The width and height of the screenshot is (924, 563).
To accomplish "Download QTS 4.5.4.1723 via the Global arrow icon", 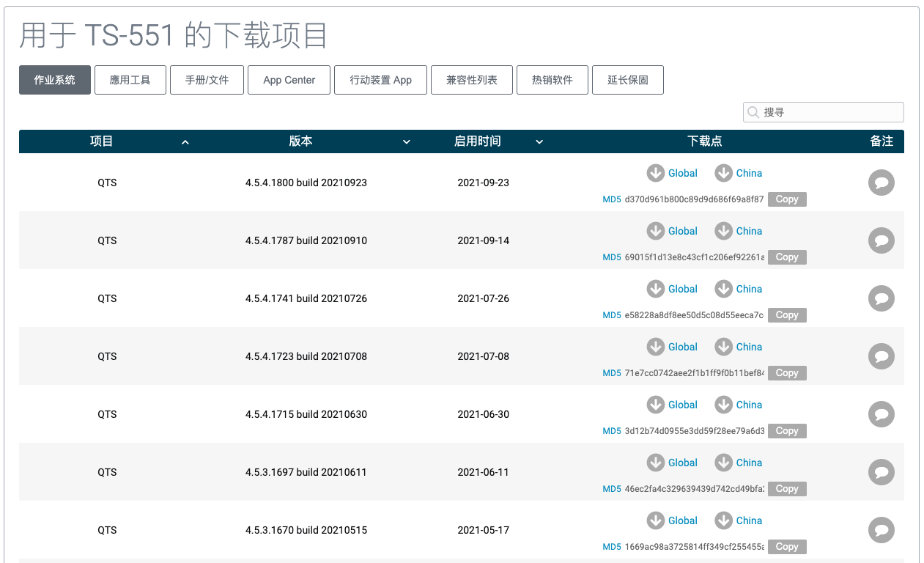I will click(x=656, y=347).
